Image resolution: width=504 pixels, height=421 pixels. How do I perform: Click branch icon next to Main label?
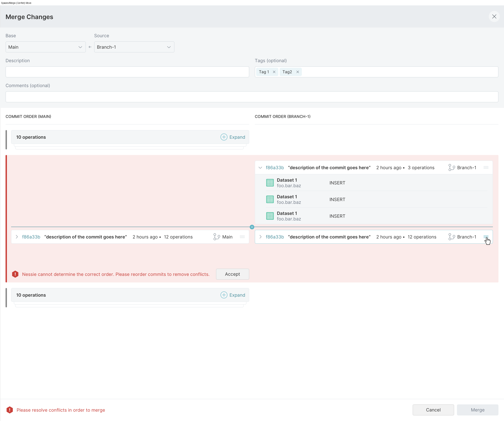pos(217,237)
